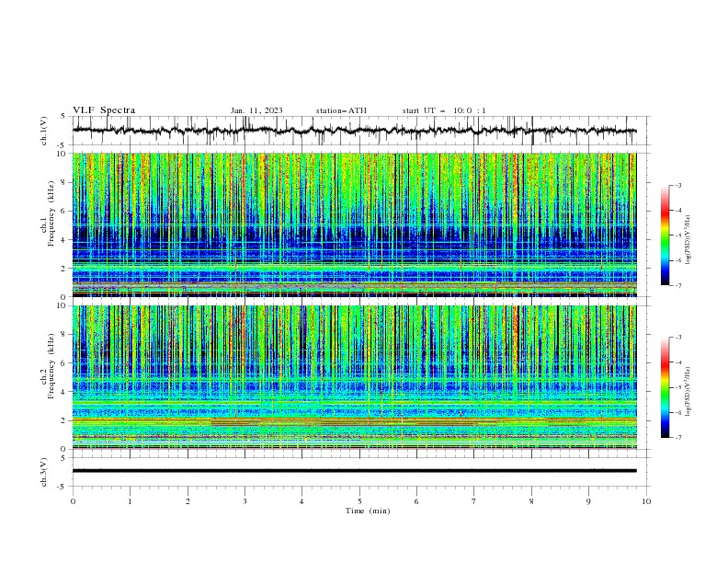Click the flat ch.3 voltage trace
This screenshot has width=728, height=563.
coord(354,471)
